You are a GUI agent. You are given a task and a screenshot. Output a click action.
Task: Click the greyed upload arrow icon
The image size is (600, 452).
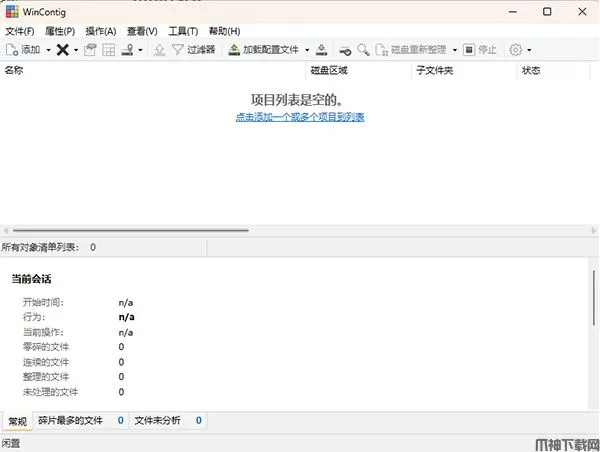160,50
